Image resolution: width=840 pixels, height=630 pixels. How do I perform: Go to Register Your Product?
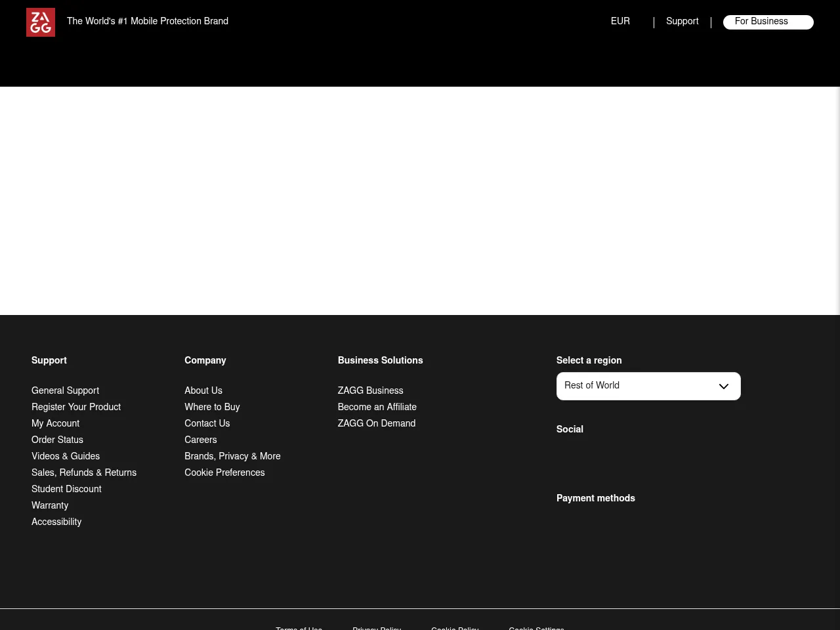[x=76, y=407]
